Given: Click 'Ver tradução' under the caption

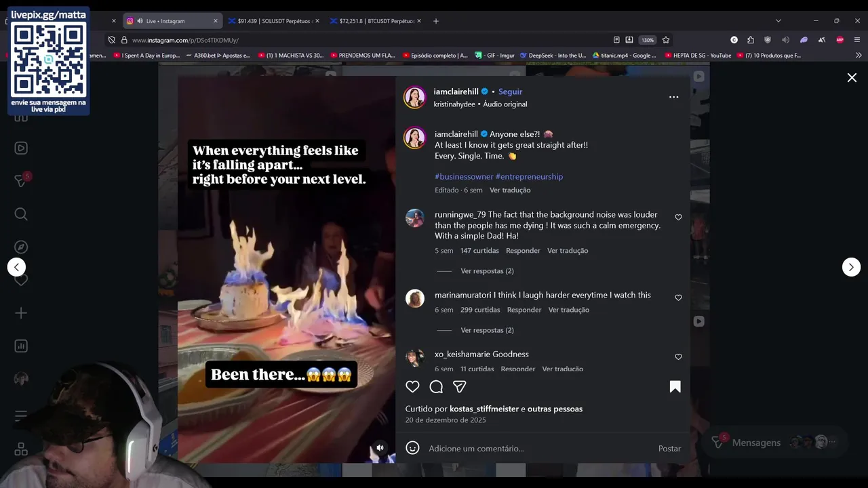Looking at the screenshot, I should pos(510,190).
